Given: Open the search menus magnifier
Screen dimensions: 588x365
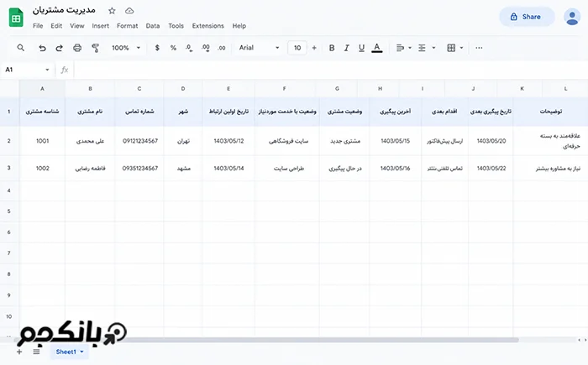Looking at the screenshot, I should (21, 48).
